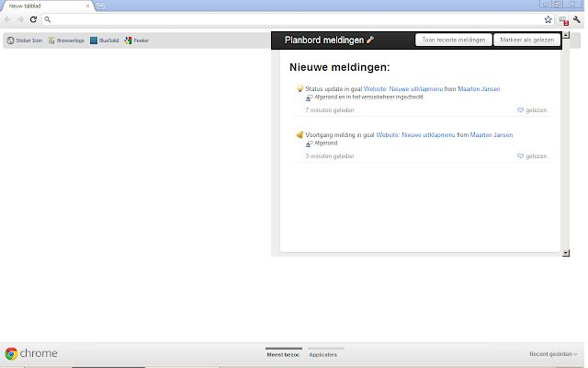This screenshot has height=368, width=588.
Task: Click the wrench icon beside Planbord meldingen
Action: [370, 40]
